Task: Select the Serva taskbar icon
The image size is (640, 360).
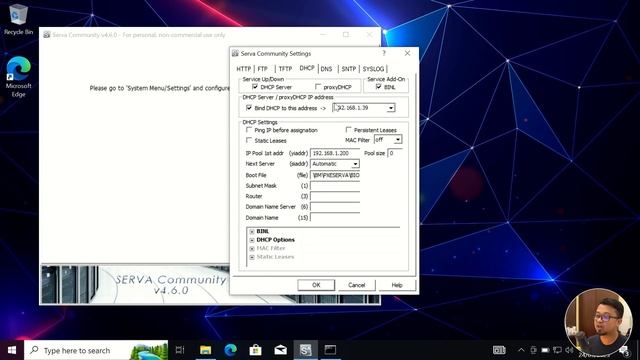Action: [x=305, y=350]
